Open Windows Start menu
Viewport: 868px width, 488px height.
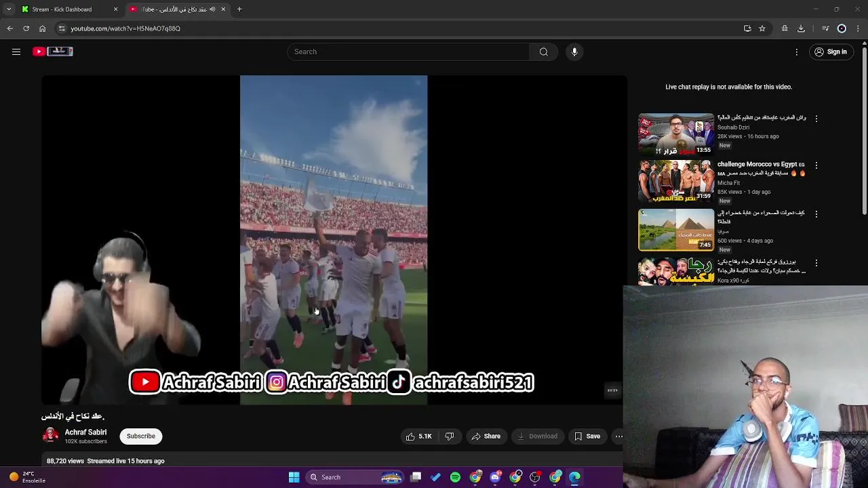point(294,477)
